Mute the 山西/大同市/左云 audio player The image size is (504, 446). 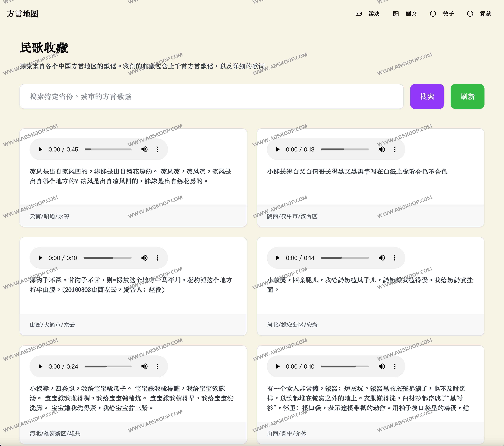point(144,258)
